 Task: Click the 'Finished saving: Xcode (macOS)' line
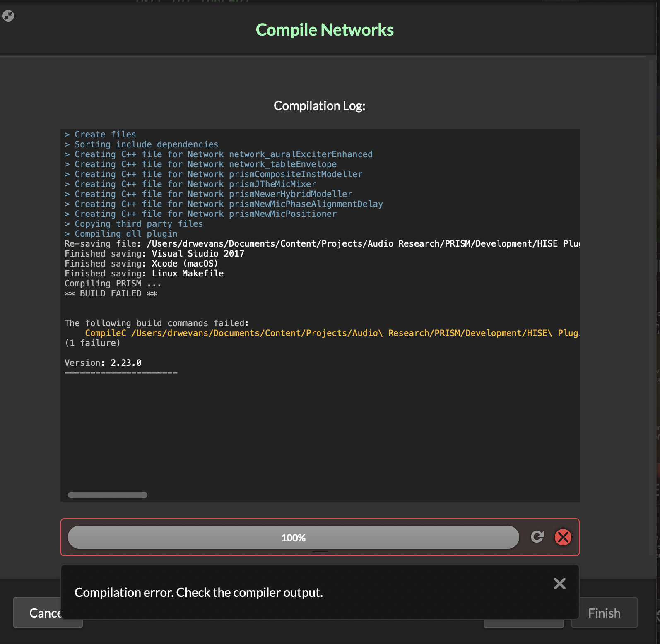click(x=141, y=264)
